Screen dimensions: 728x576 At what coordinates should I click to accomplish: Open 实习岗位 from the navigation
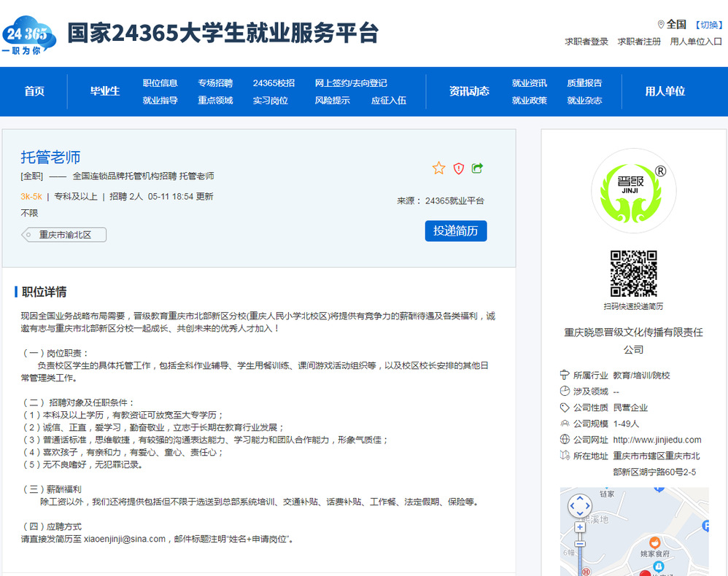click(x=270, y=101)
